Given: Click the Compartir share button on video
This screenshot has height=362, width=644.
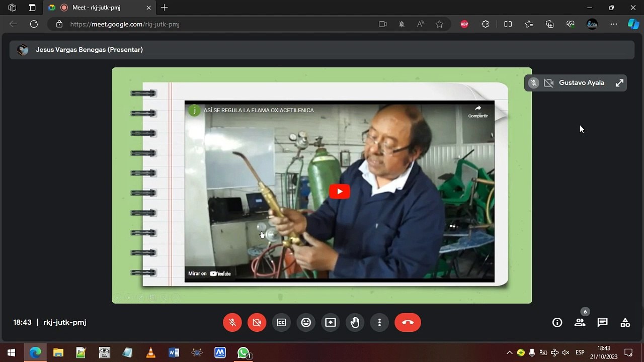Looking at the screenshot, I should tap(478, 112).
